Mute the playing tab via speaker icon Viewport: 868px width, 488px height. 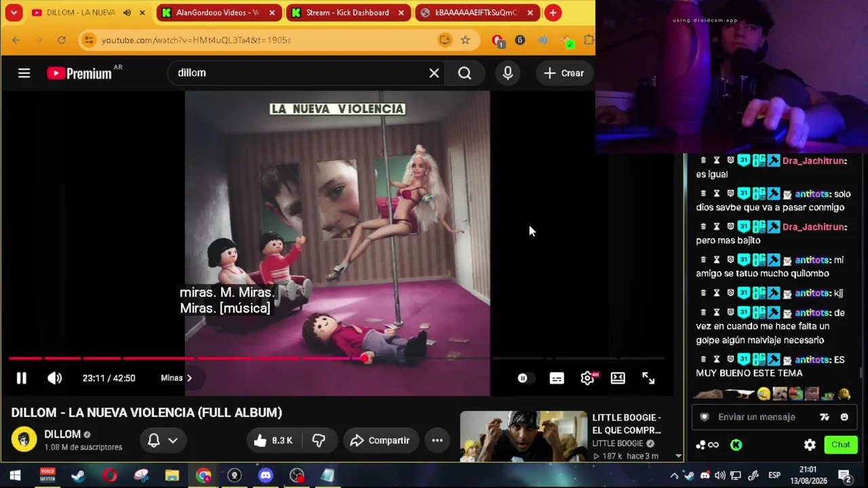tap(127, 13)
